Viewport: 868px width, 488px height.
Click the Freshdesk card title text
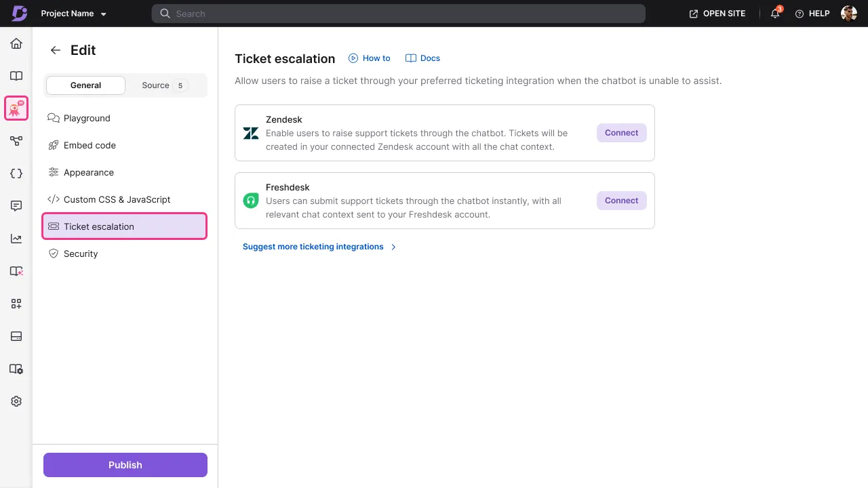click(x=288, y=187)
